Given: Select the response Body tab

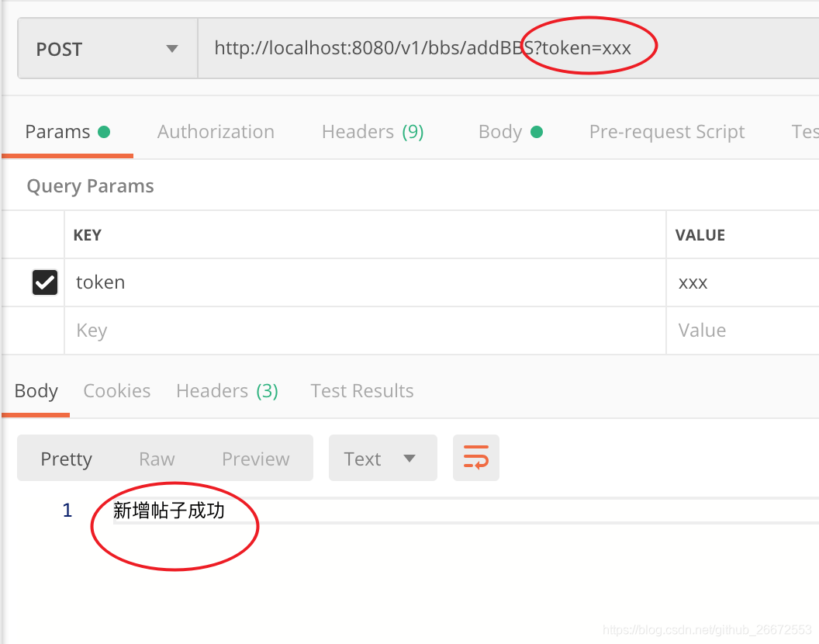Looking at the screenshot, I should 36,390.
